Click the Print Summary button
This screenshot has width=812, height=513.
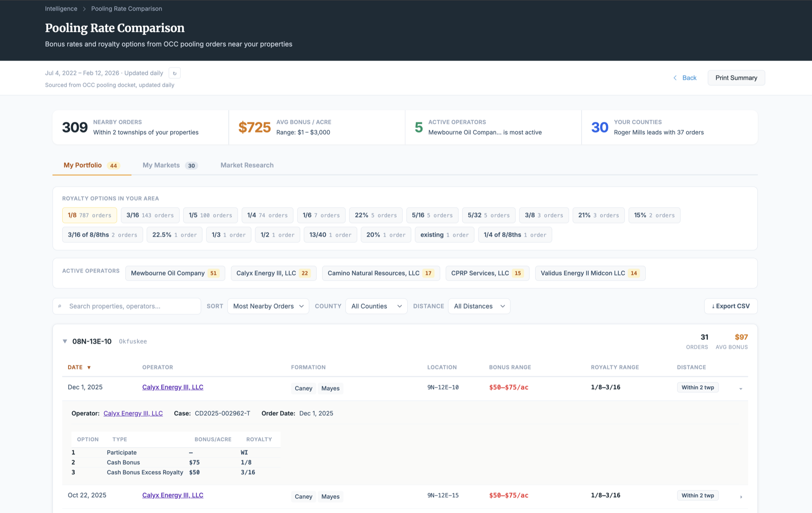point(736,78)
